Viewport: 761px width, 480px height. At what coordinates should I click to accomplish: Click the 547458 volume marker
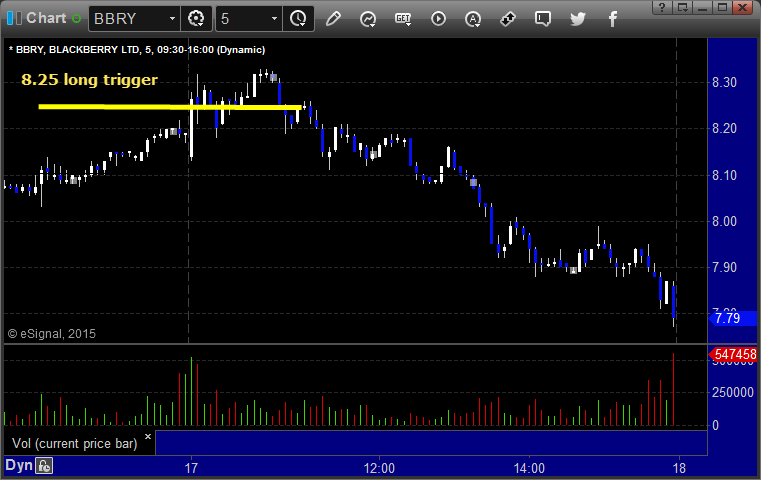(x=733, y=354)
